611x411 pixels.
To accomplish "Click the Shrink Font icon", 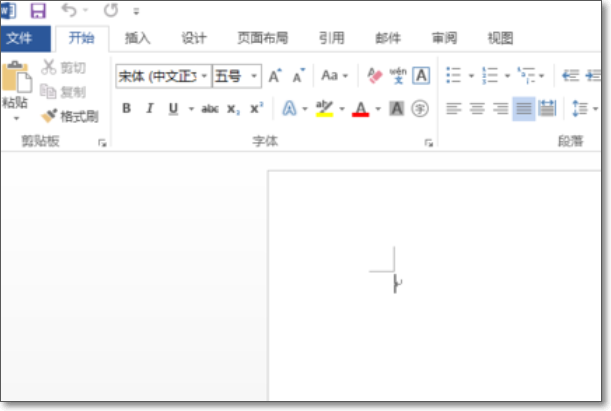I will coord(299,76).
